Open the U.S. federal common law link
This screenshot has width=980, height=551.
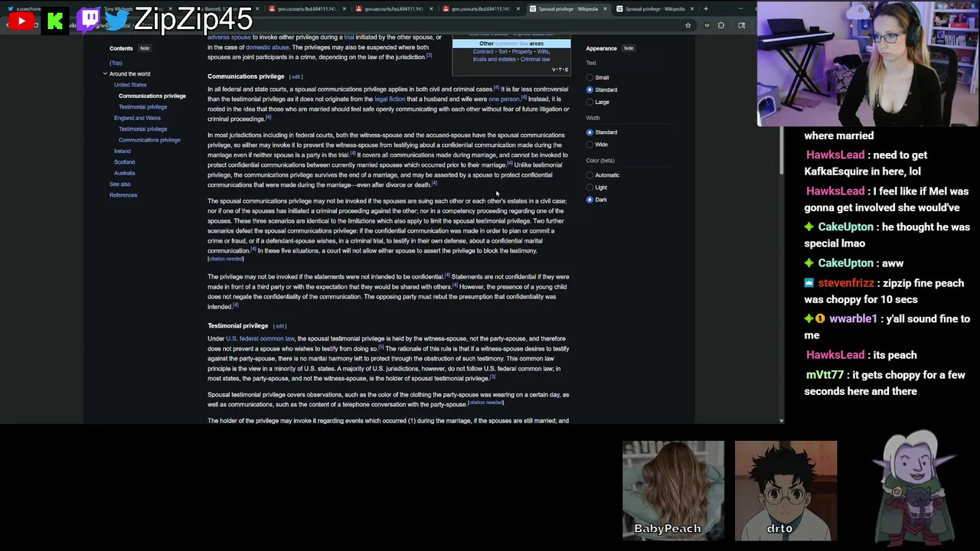(x=260, y=338)
